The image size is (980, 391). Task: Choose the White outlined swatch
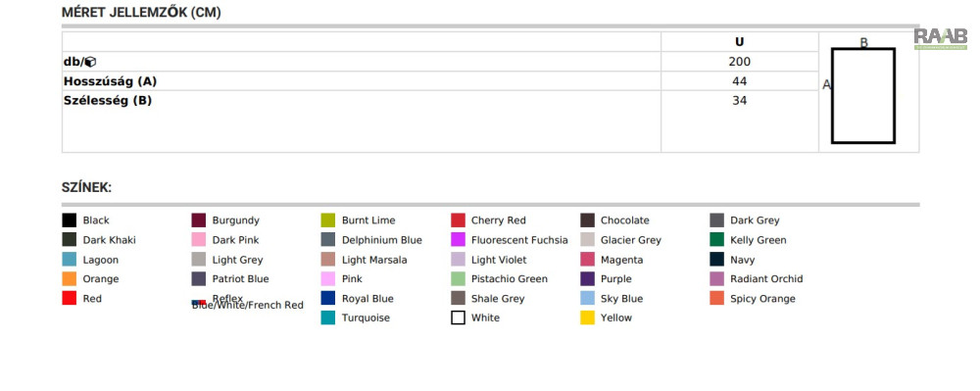458,318
